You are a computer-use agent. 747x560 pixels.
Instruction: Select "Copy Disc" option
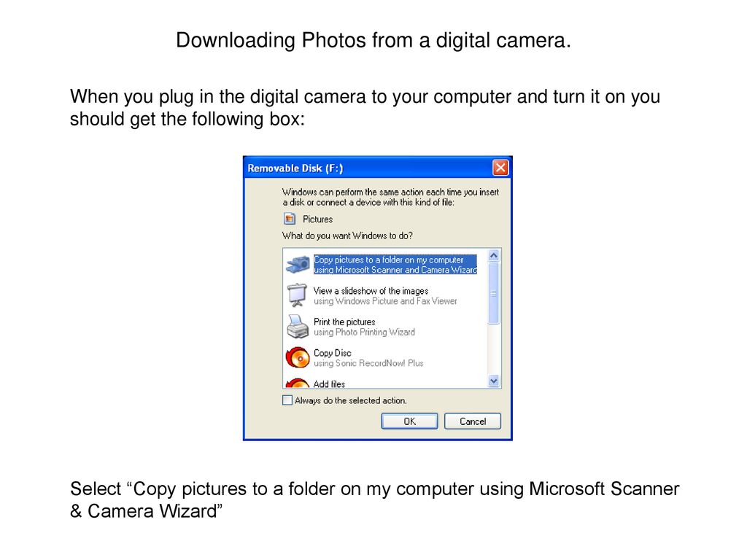(332, 353)
